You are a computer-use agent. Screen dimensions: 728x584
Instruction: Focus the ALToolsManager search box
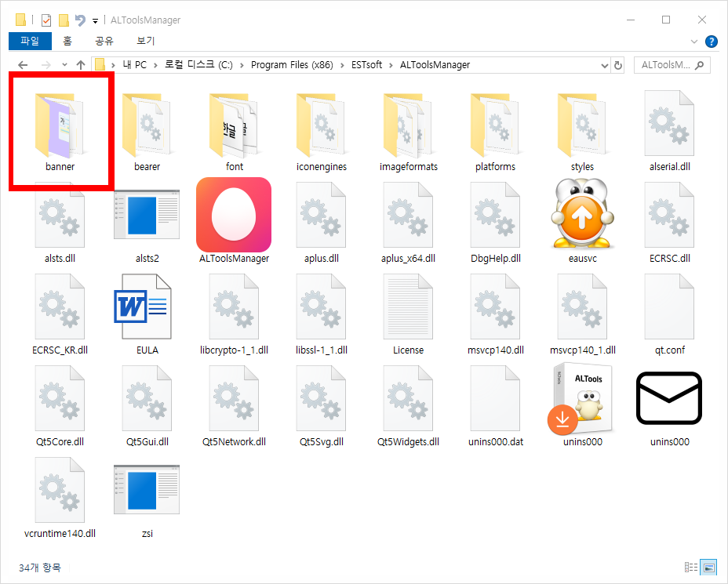672,65
